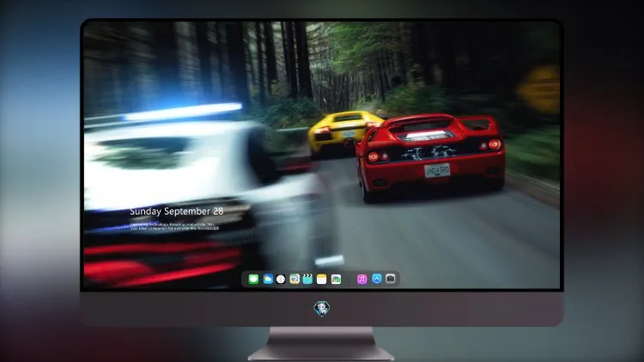644x362 pixels.
Task: Open the Weather app in dock
Action: tap(268, 279)
